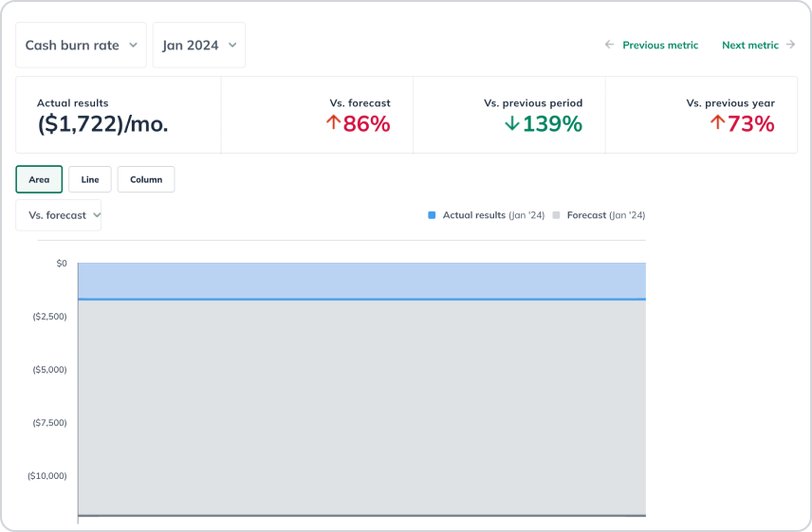
Task: Switch to the Line chart view
Action: (x=90, y=179)
